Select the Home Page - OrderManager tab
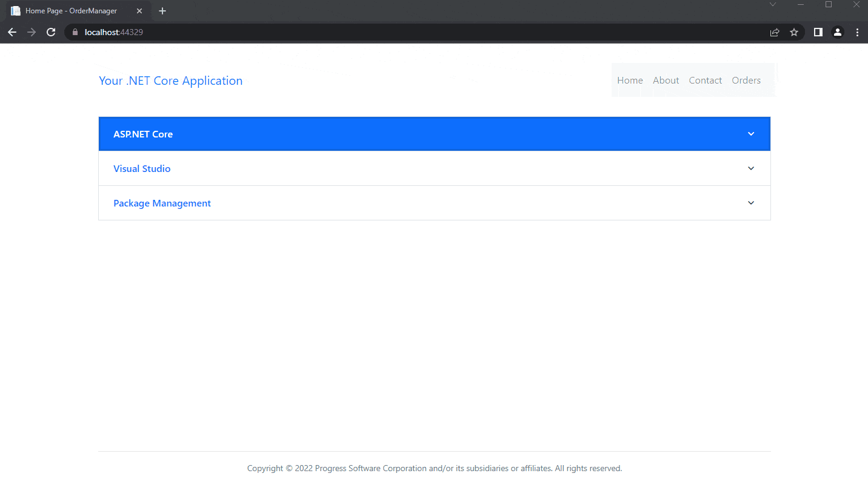The height and width of the screenshot is (479, 868). (71, 11)
